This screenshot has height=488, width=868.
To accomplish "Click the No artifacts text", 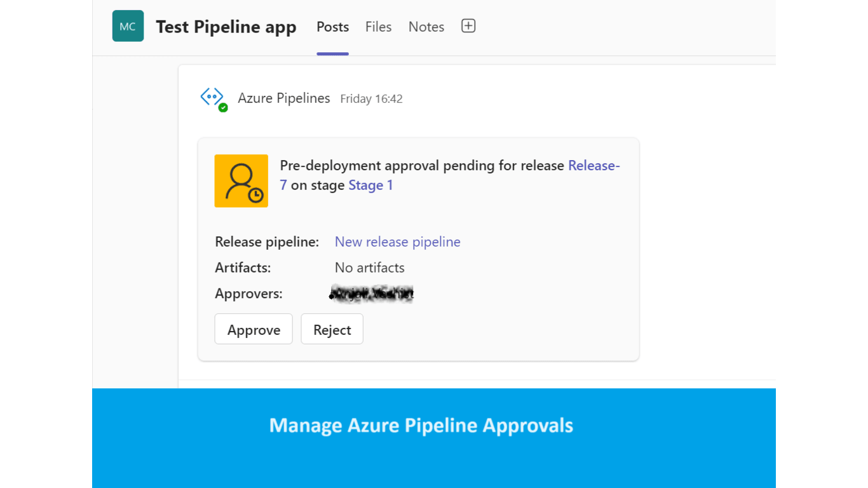I will click(369, 268).
